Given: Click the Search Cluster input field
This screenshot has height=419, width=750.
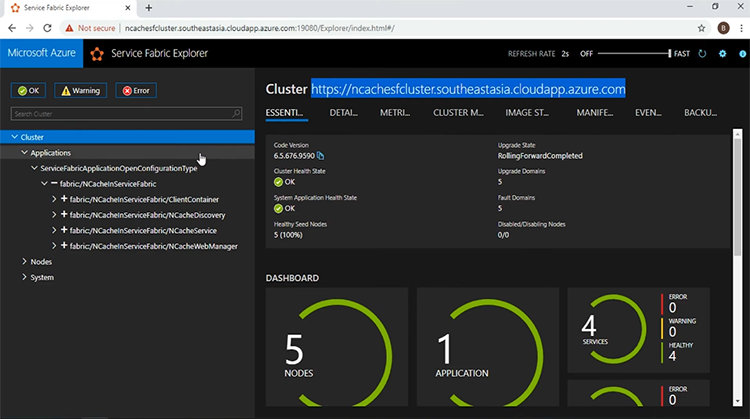Looking at the screenshot, I should (x=126, y=114).
